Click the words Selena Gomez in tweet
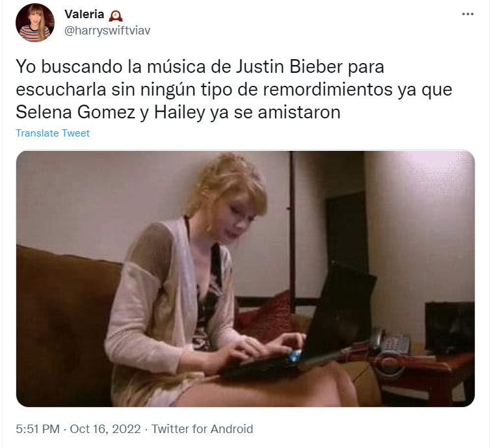The width and height of the screenshot is (491, 448). tap(75, 112)
